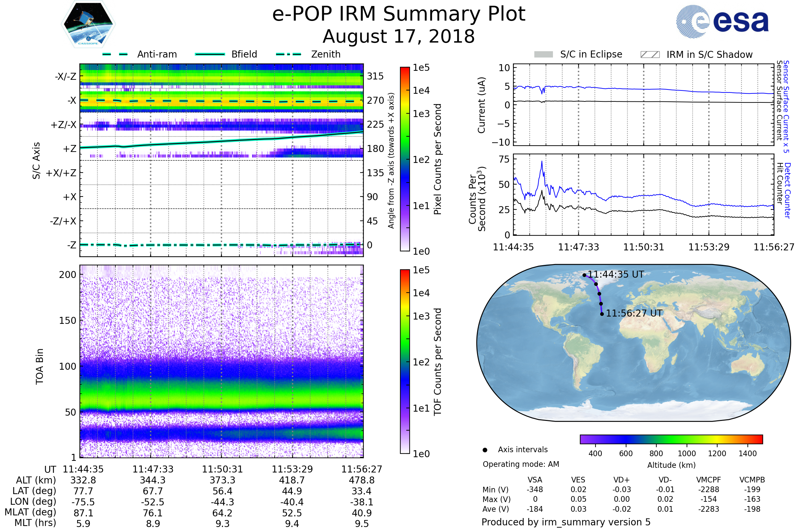This screenshot has width=798, height=532.
Task: Click the Pixel Counts per Second colorbar
Action: click(405, 159)
